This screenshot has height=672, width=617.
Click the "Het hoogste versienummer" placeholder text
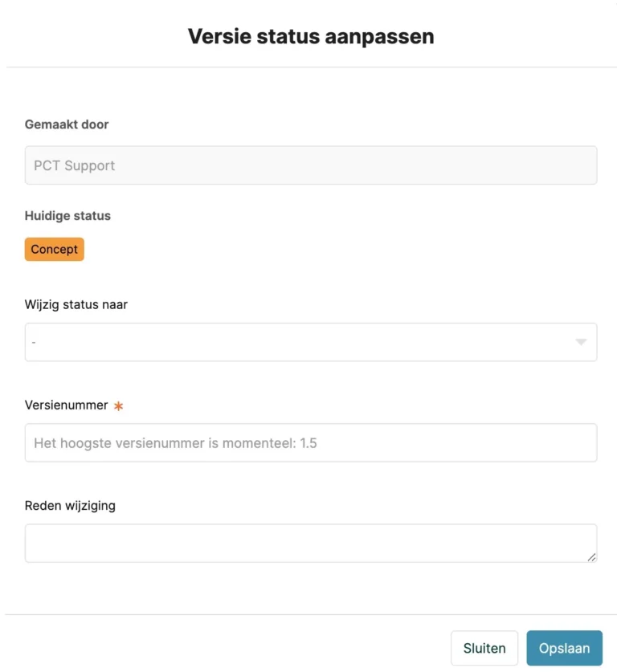(x=175, y=443)
